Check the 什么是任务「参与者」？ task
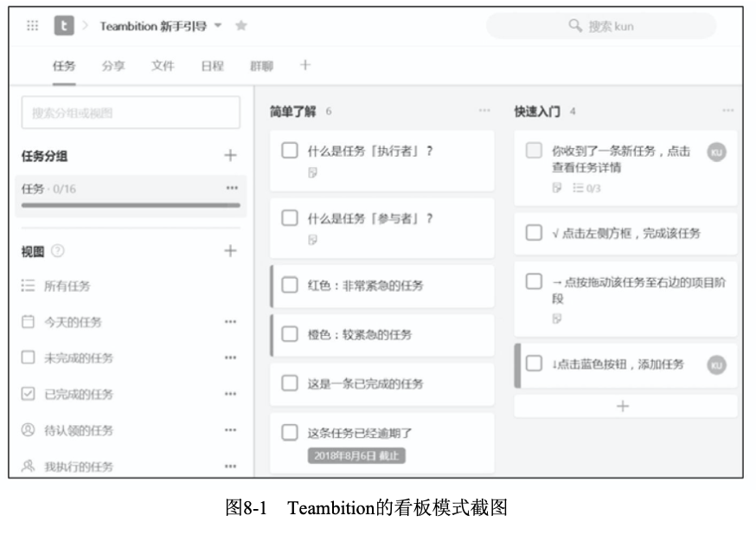 289,217
